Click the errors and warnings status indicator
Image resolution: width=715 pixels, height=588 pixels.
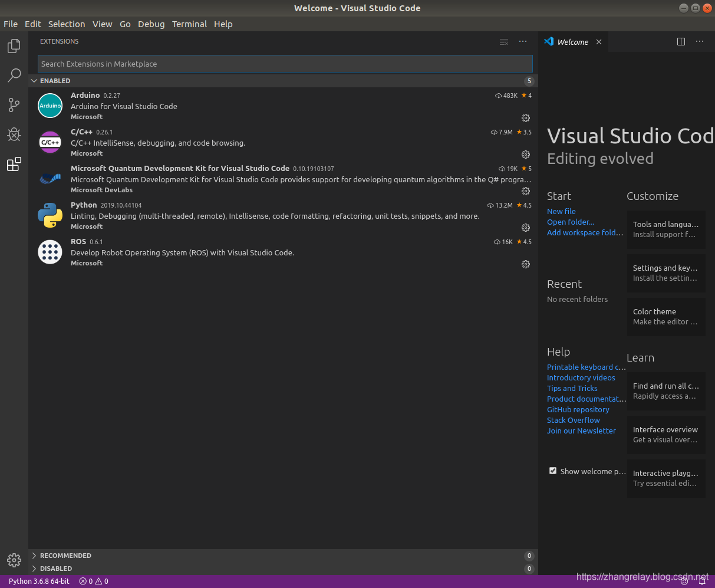(94, 582)
